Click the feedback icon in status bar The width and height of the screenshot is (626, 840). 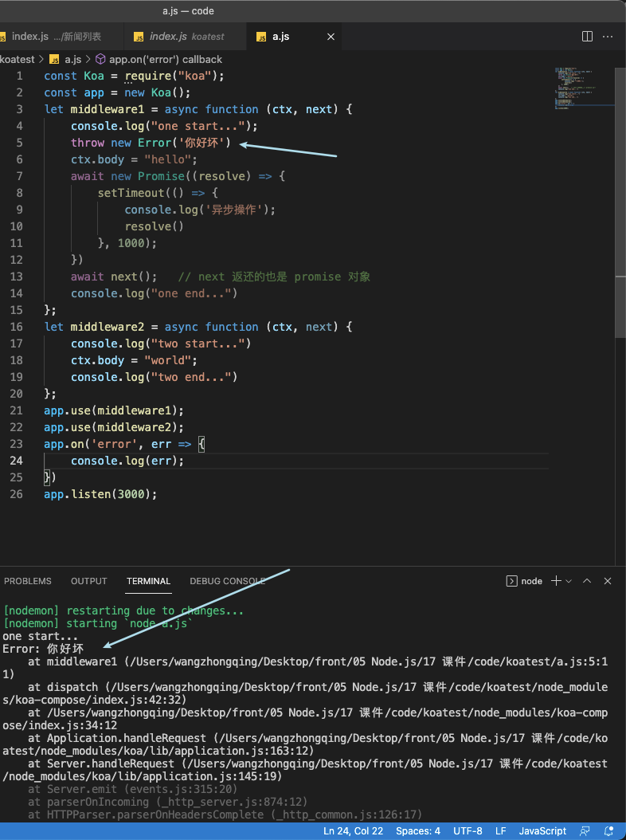pos(585,831)
